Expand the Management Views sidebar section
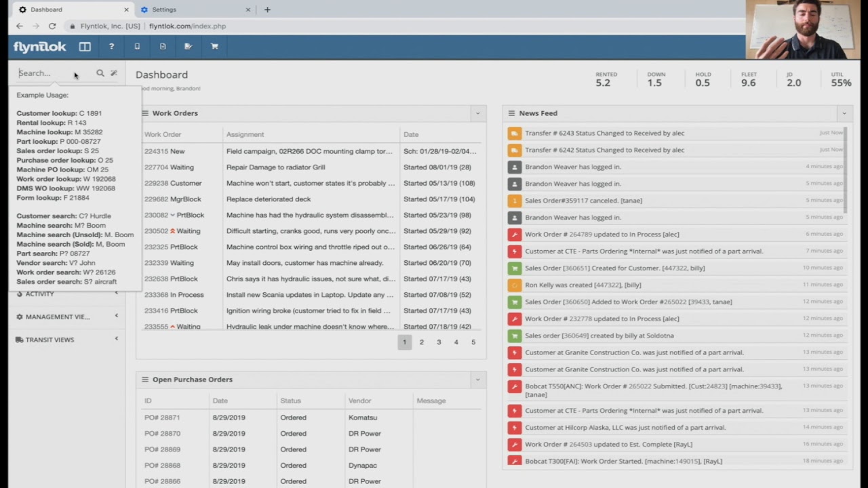Image resolution: width=868 pixels, height=488 pixels. coord(116,315)
